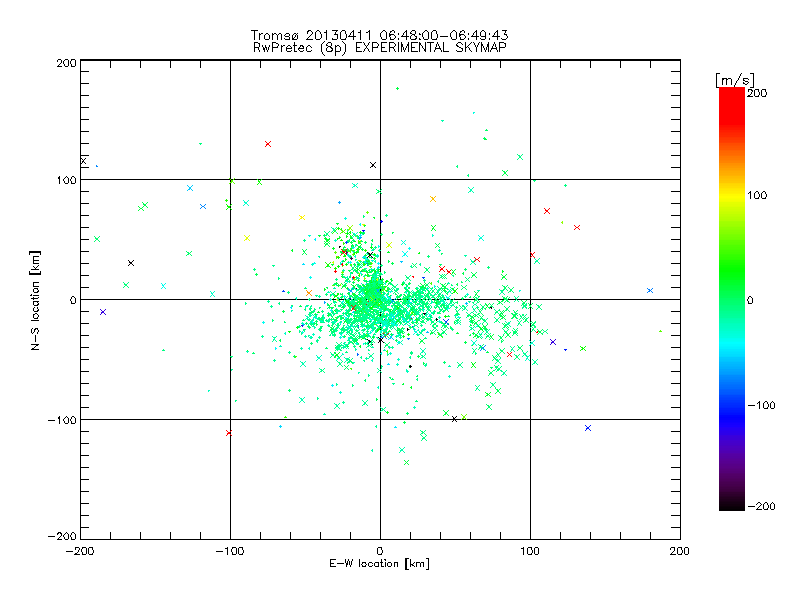
Task: Click the colorbar "100" scale label
Action: (757, 195)
